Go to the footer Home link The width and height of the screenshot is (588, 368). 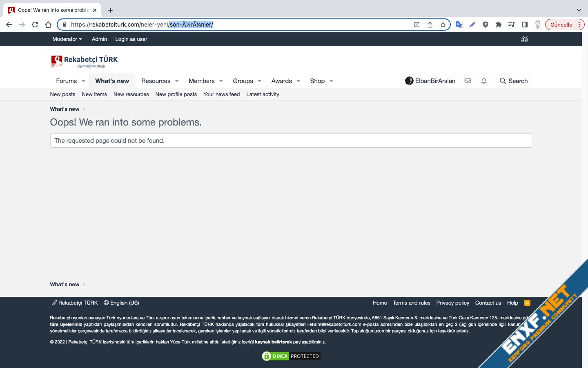click(380, 303)
